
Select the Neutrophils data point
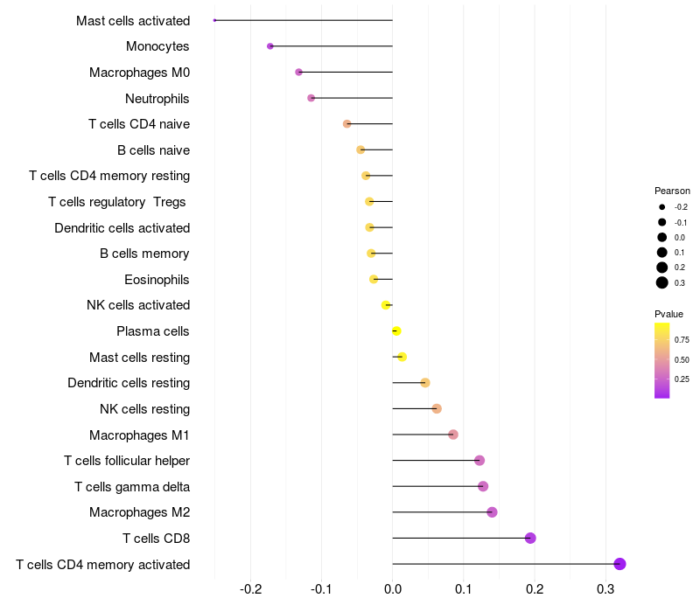pos(311,98)
